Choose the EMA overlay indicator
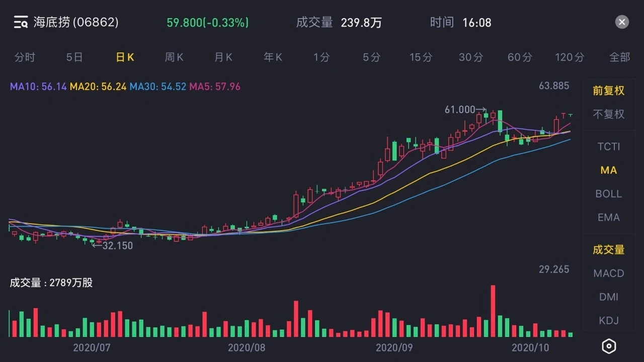 [x=609, y=218]
